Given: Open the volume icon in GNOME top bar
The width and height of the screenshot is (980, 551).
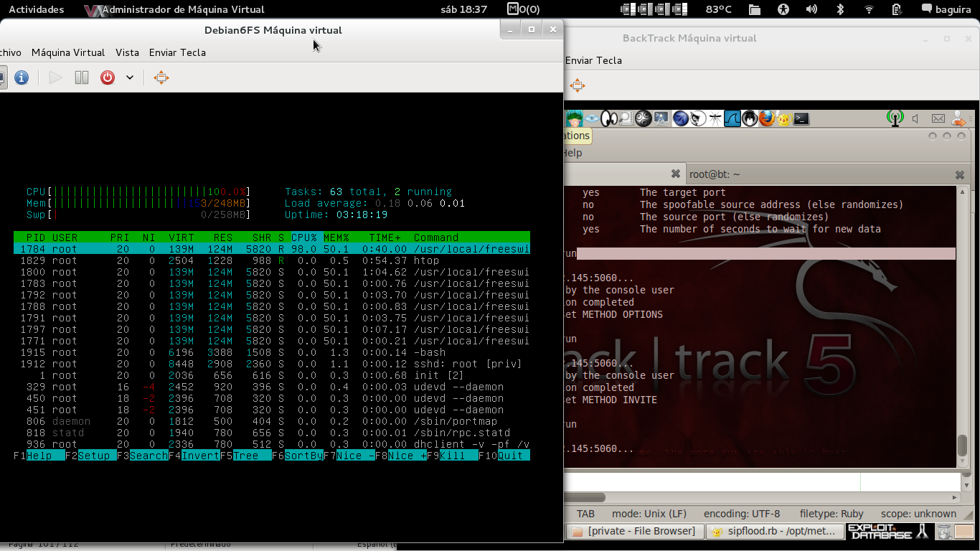Looking at the screenshot, I should coord(811,9).
